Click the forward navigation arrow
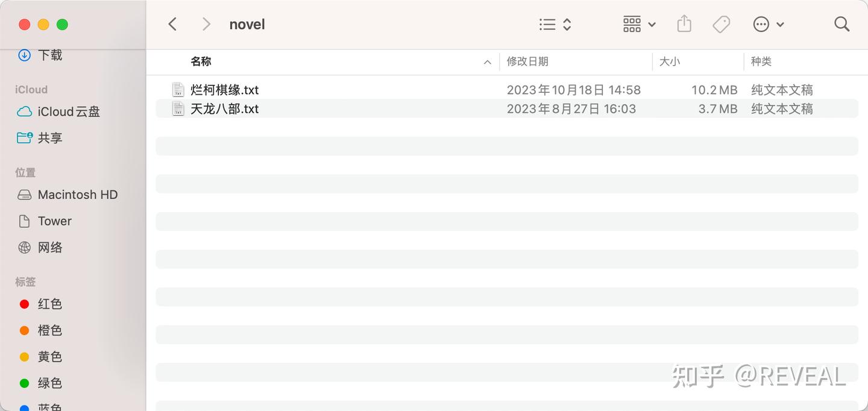Screen dimensions: 868x411 tap(206, 24)
